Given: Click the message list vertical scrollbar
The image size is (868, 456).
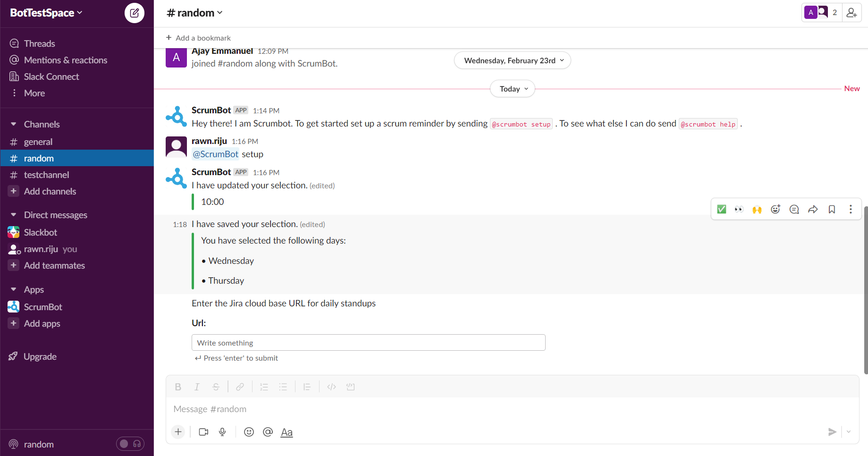Looking at the screenshot, I should pos(865,290).
